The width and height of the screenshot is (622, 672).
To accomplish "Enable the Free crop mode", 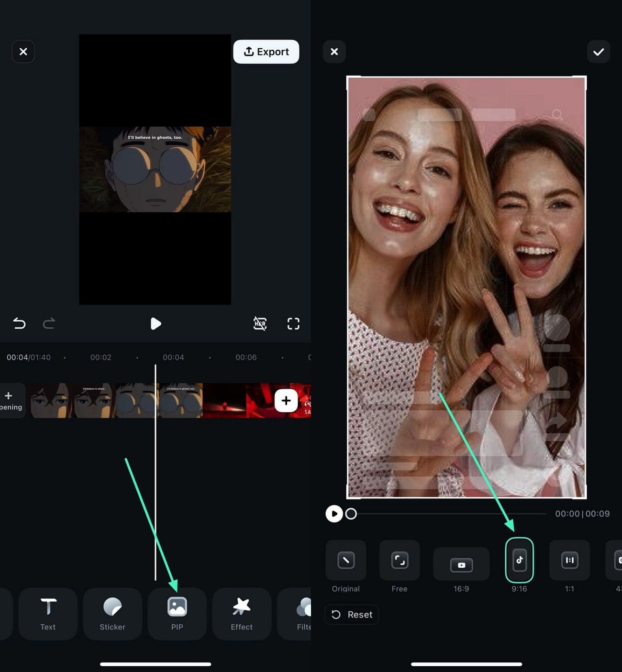I will tap(400, 561).
